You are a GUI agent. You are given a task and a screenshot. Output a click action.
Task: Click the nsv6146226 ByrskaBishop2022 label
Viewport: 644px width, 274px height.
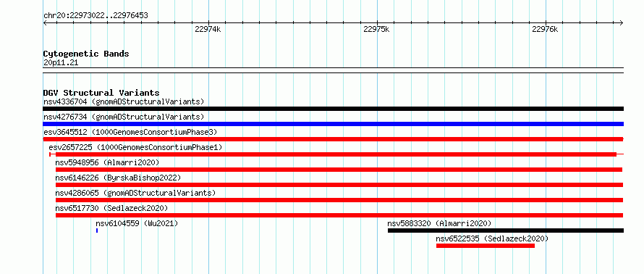coord(118,178)
